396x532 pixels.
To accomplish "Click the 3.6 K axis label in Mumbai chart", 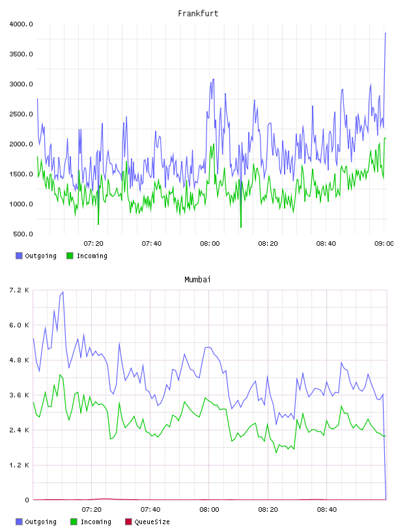I will [x=19, y=395].
